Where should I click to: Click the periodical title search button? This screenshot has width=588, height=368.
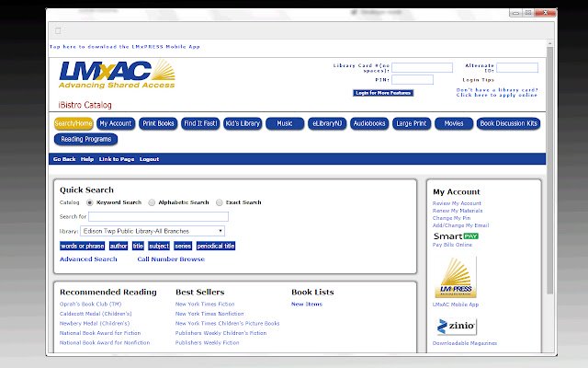pyautogui.click(x=216, y=246)
